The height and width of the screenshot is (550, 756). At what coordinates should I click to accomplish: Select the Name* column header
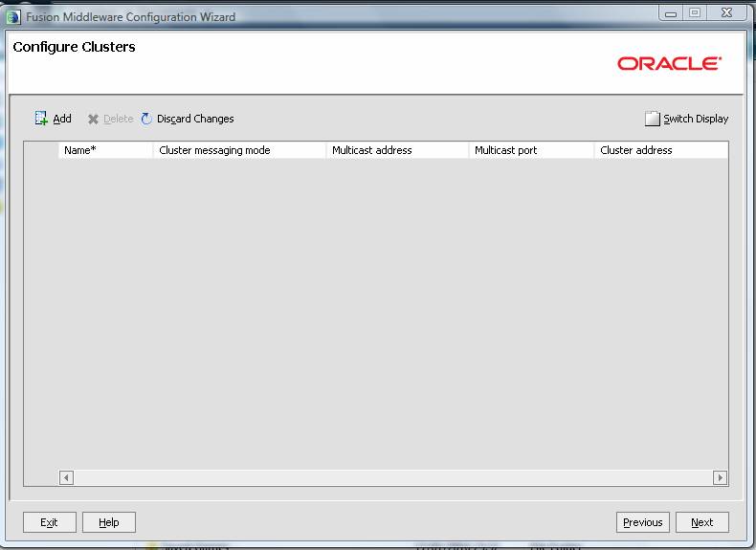click(x=105, y=150)
